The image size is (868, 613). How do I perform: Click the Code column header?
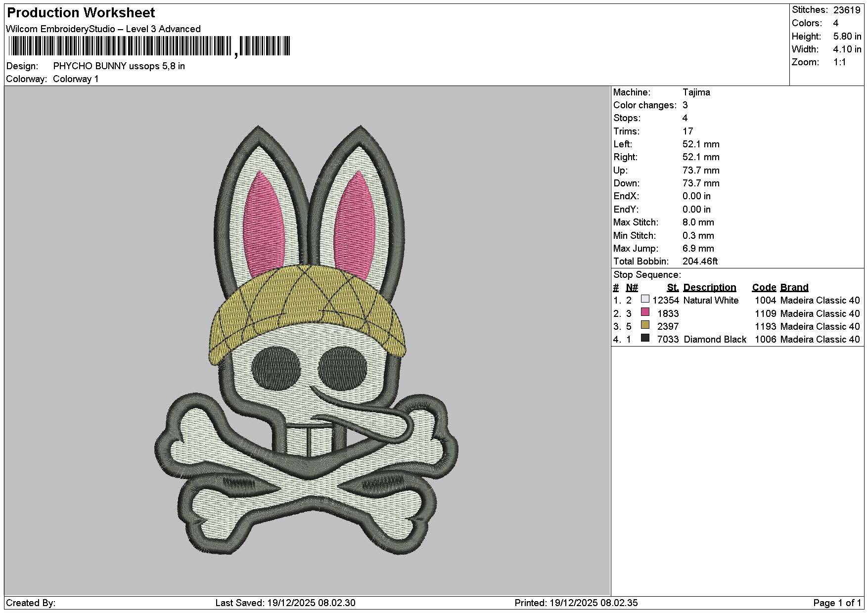point(764,287)
